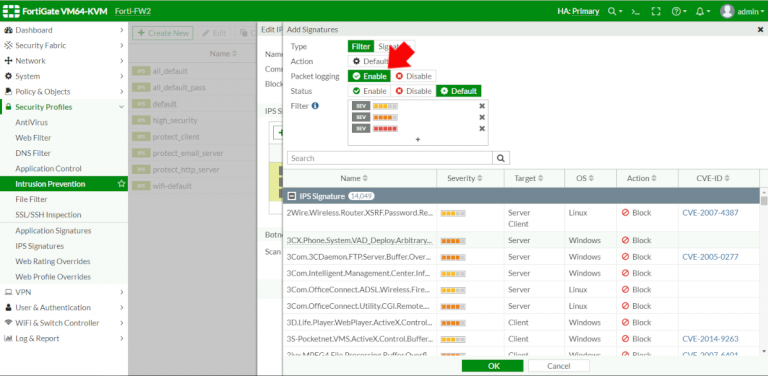Click the favorite star on Intrusion Prevention
This screenshot has width=768, height=376.
tap(121, 184)
